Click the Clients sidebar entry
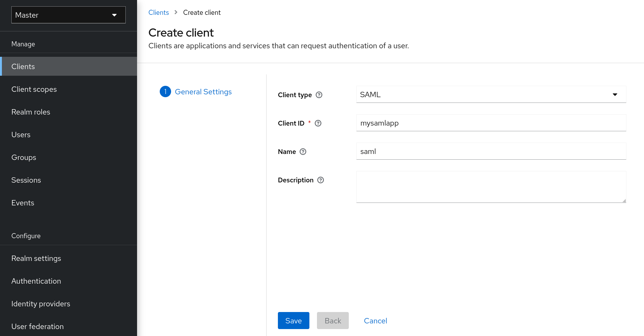Screen dimensions: 644x336 click(23, 67)
